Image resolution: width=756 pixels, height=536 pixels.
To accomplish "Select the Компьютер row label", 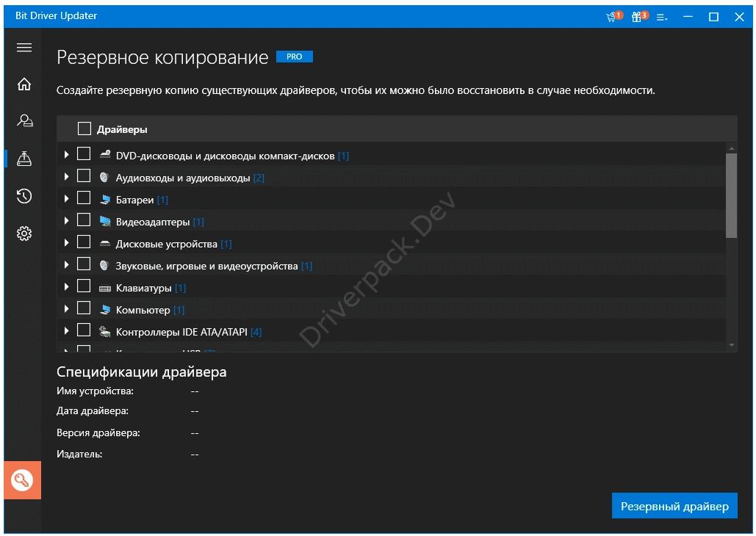I will [143, 310].
